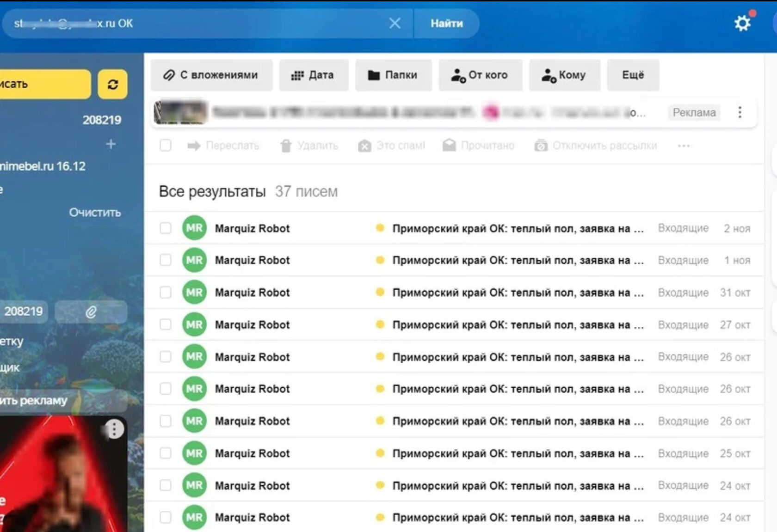This screenshot has height=532, width=777.
Task: Open the Кому filter dropdown
Action: (x=564, y=75)
